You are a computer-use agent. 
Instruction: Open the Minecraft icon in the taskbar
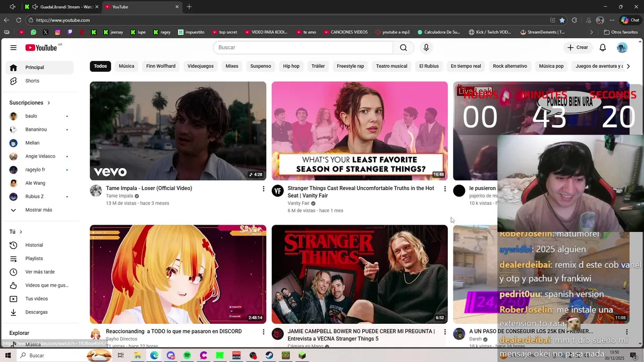(302, 355)
